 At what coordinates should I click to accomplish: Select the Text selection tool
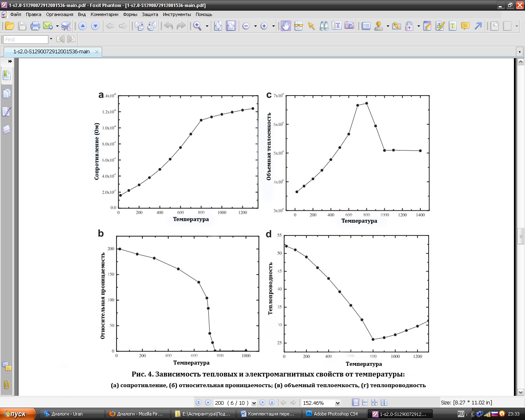click(337, 26)
